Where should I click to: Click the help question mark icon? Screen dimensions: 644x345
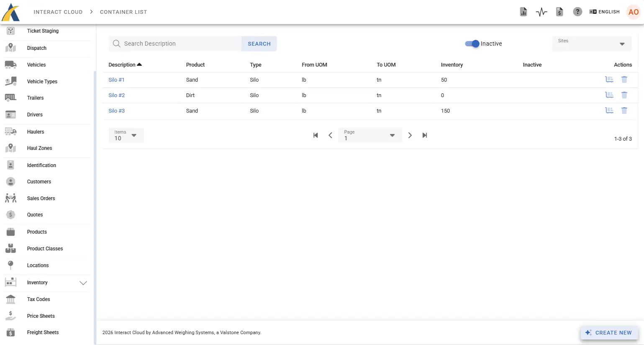point(577,12)
